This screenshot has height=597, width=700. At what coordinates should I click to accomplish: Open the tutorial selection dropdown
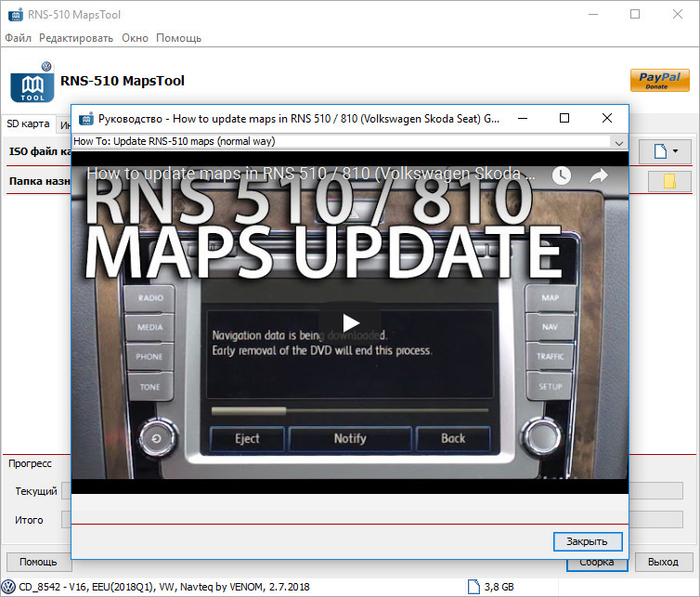(x=618, y=143)
